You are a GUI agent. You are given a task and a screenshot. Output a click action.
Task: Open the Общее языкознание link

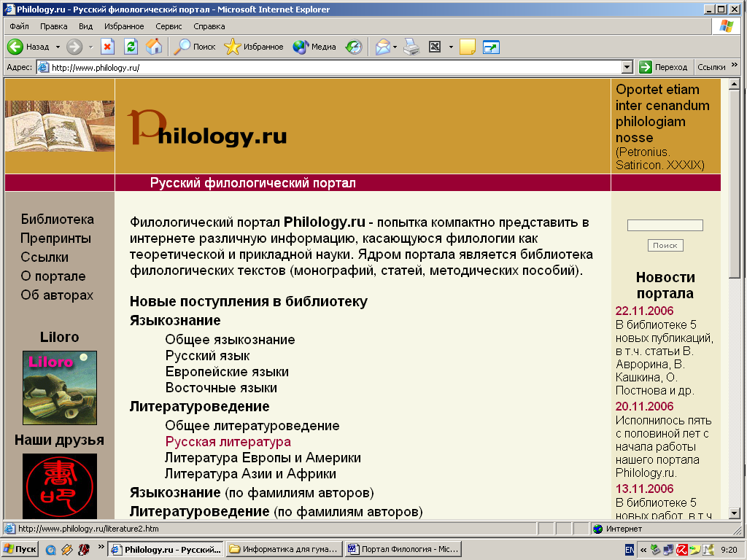click(230, 340)
